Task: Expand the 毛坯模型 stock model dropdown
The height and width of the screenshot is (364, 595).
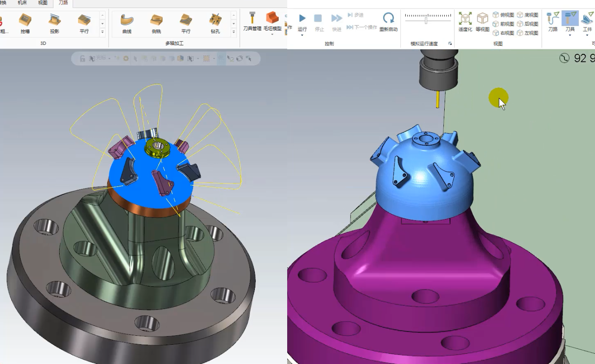Action: point(272,34)
